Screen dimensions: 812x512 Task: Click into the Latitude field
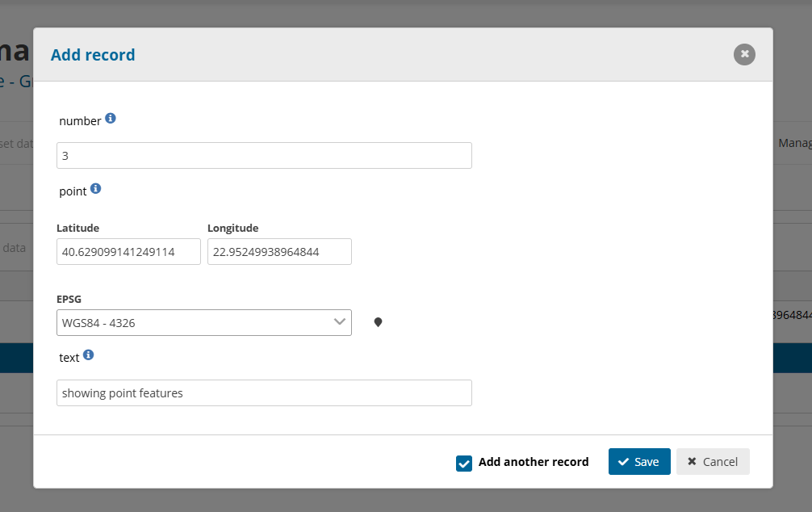[128, 252]
